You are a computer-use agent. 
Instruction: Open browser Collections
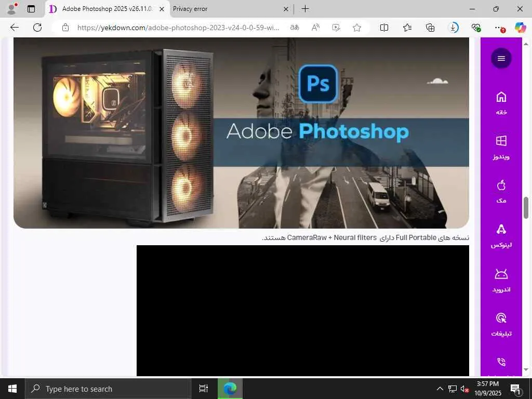coord(430,28)
